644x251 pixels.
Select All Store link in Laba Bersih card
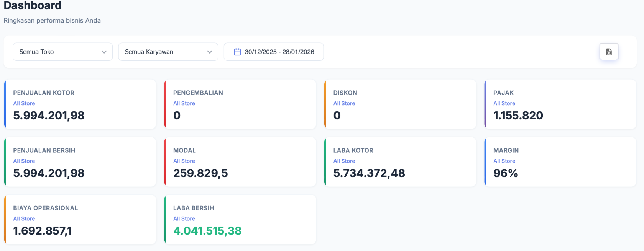[x=184, y=219]
